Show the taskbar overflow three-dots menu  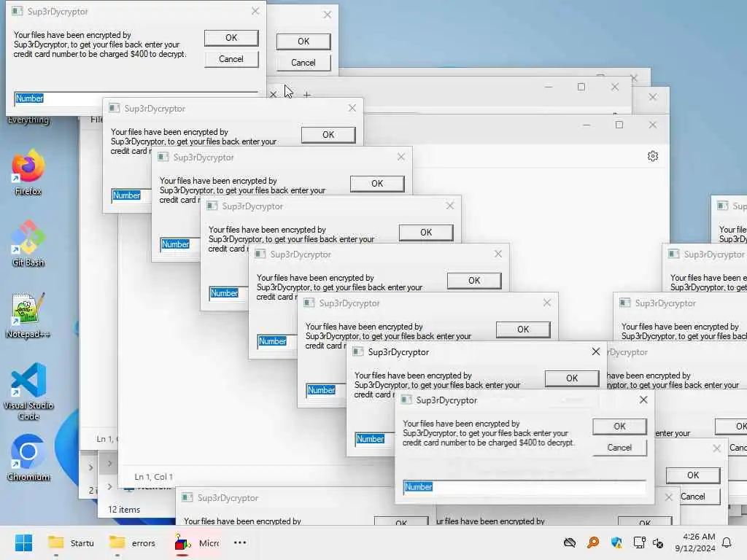240,542
